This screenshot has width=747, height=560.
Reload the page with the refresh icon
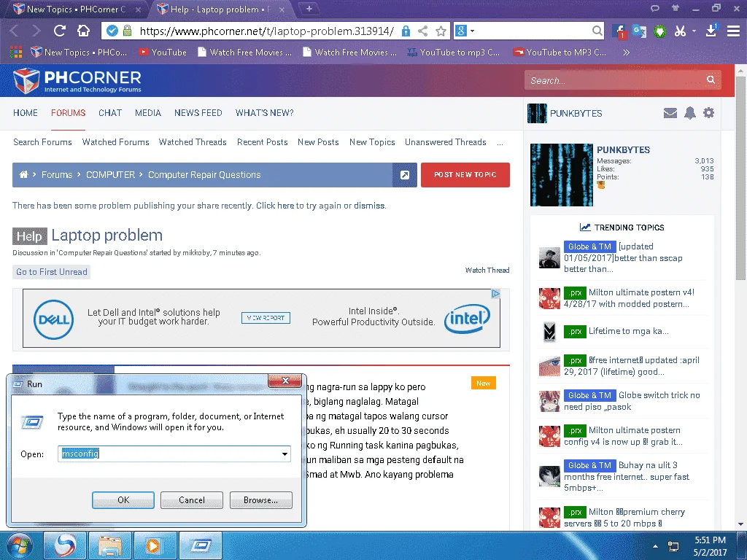[60, 31]
